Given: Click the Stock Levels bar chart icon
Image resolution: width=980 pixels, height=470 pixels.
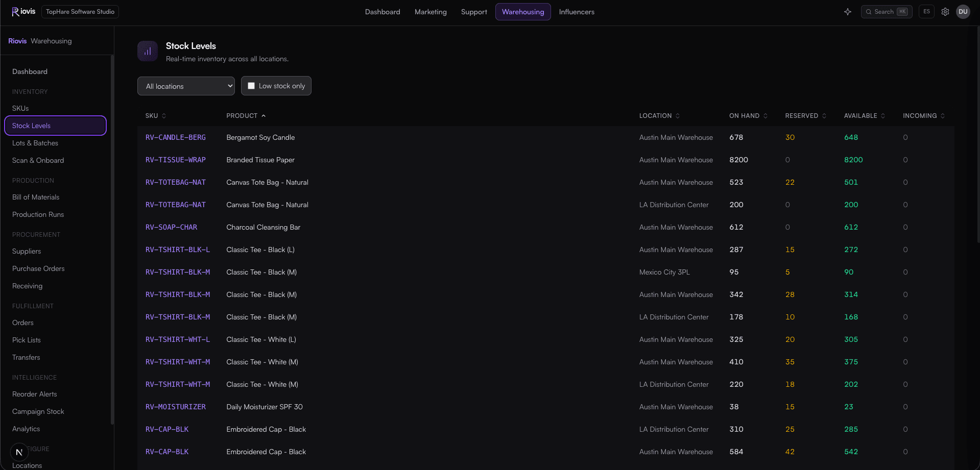Looking at the screenshot, I should pos(148,51).
